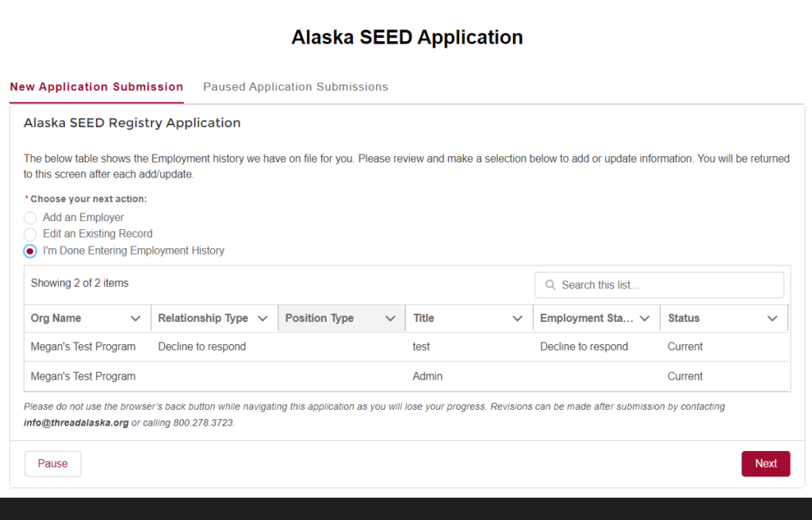The width and height of the screenshot is (812, 520).
Task: Click the Employment Sta... column header label
Action: 586,318
